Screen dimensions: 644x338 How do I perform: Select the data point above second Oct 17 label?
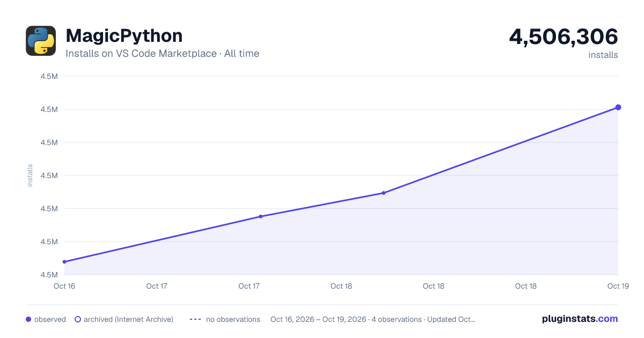click(260, 217)
